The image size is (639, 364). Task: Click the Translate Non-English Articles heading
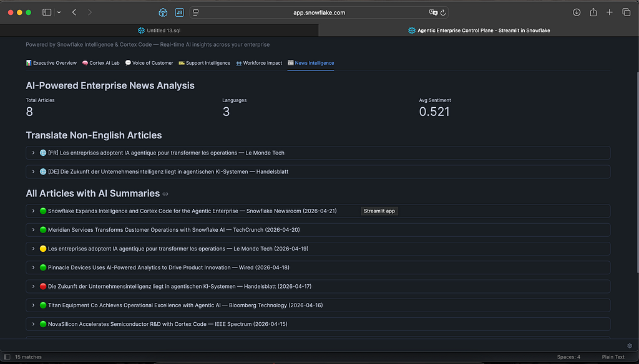pyautogui.click(x=94, y=135)
